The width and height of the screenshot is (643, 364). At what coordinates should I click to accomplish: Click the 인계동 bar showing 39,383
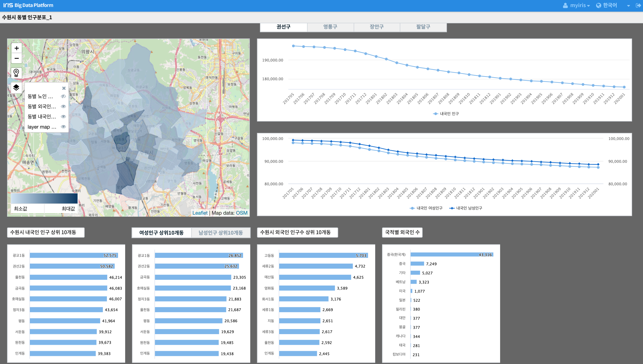[63, 353]
